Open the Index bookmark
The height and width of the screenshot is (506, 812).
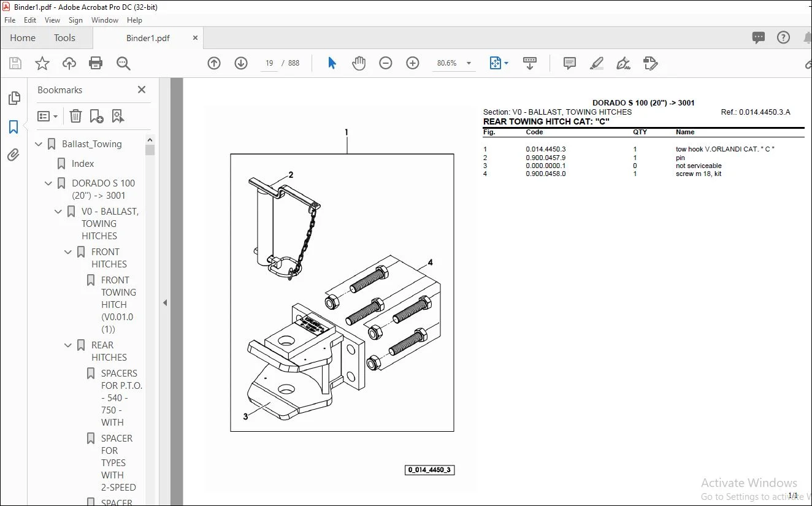82,164
